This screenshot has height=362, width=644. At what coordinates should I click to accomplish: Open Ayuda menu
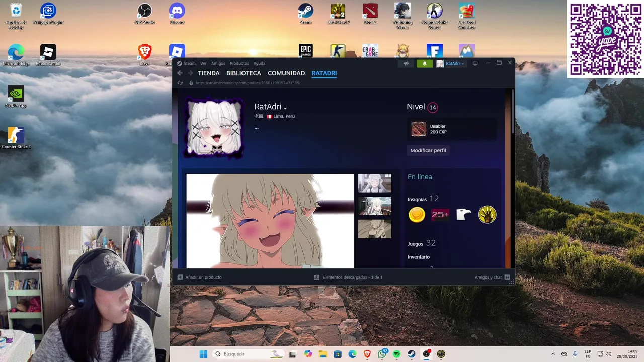pyautogui.click(x=259, y=63)
